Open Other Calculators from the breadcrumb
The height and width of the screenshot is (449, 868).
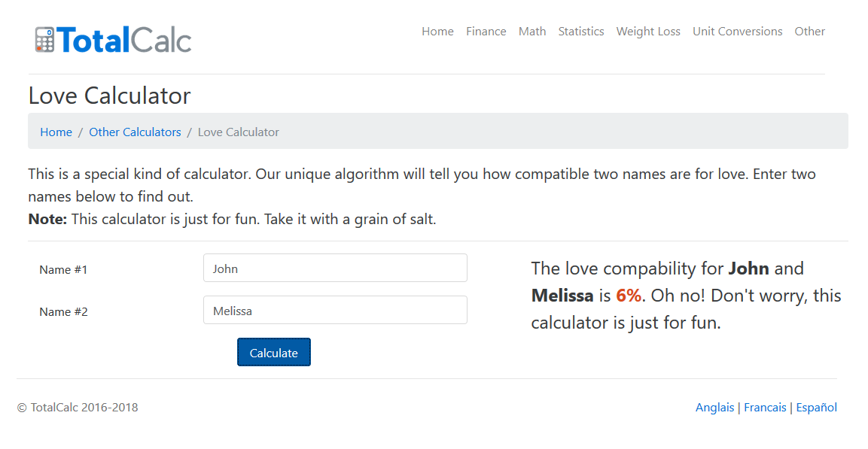coord(135,132)
